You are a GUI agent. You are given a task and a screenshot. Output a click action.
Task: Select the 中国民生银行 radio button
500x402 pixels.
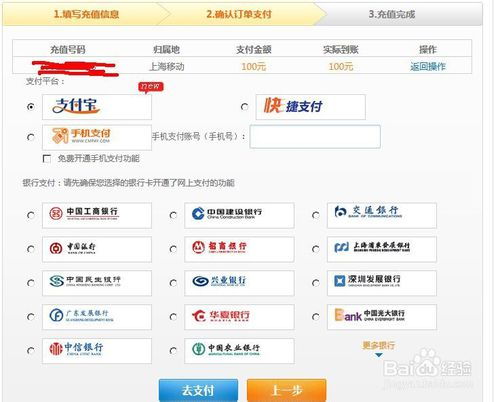(31, 283)
